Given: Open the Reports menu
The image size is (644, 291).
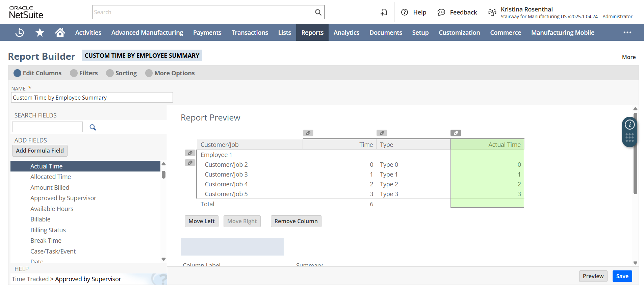Looking at the screenshot, I should pyautogui.click(x=312, y=32).
